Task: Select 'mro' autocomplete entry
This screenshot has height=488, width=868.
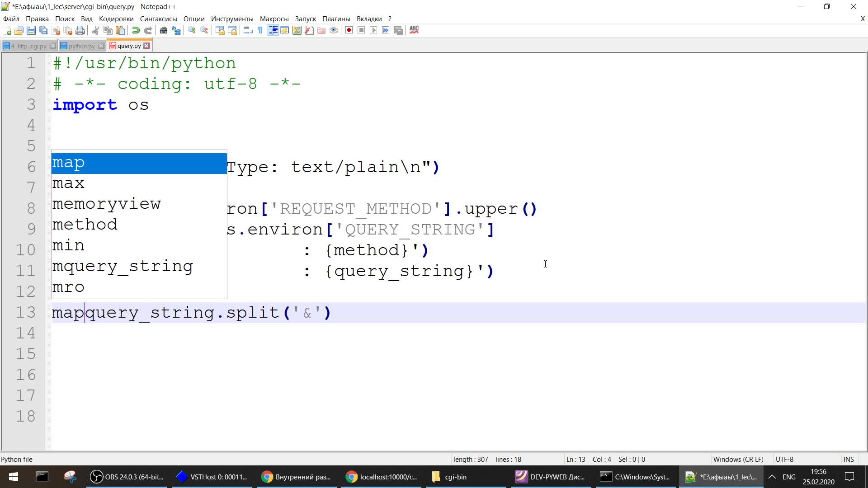Action: [x=139, y=288]
